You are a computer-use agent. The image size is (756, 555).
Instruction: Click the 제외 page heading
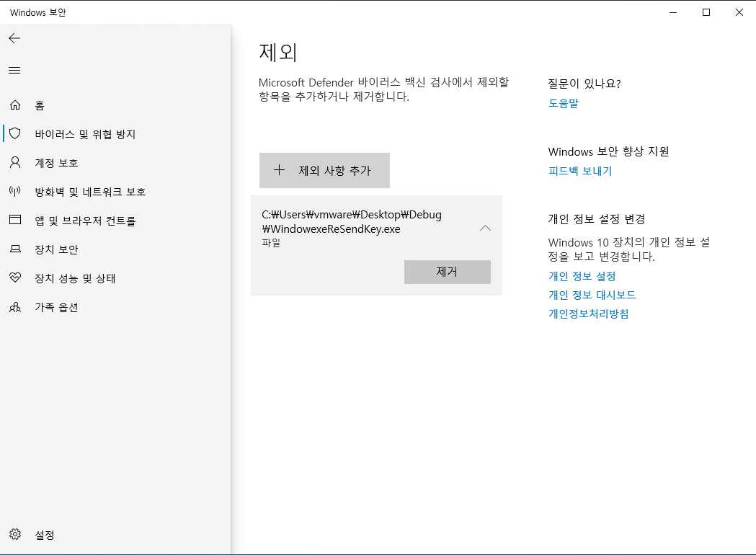[x=278, y=52]
